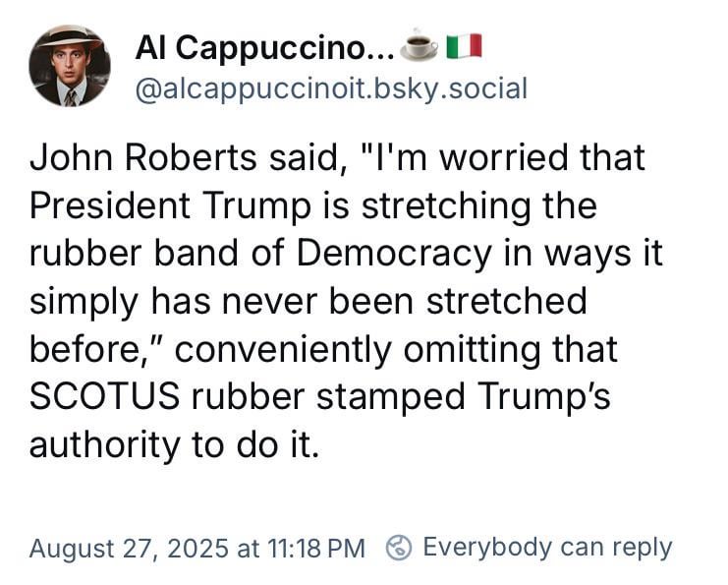
Task: Click "authority to do it." closing line
Action: [x=174, y=443]
